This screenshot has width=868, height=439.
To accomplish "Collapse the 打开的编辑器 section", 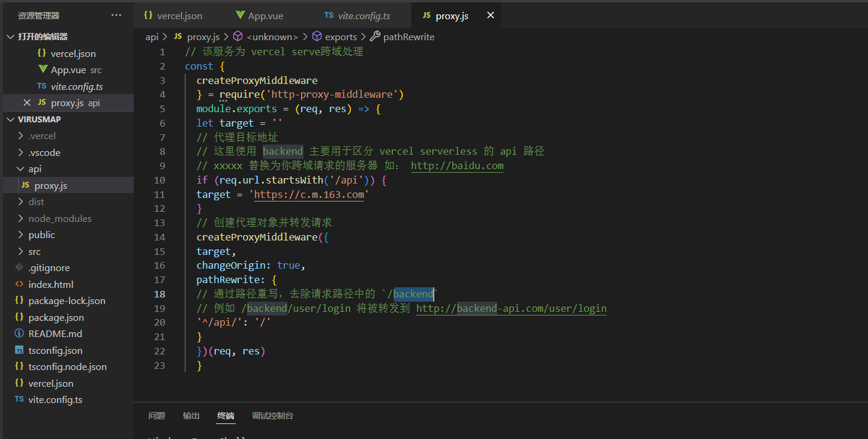I will 10,37.
